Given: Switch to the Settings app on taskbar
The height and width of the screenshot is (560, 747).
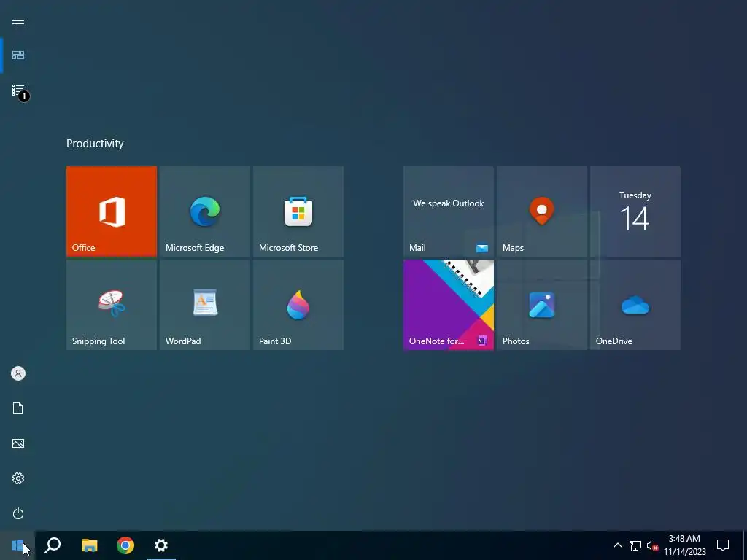Looking at the screenshot, I should click(161, 545).
